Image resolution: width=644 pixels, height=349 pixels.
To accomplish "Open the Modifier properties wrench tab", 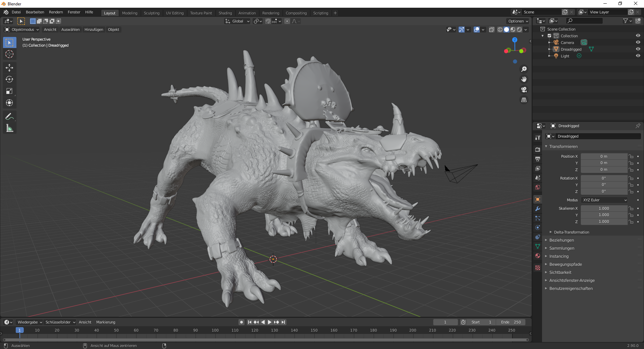I will (538, 209).
